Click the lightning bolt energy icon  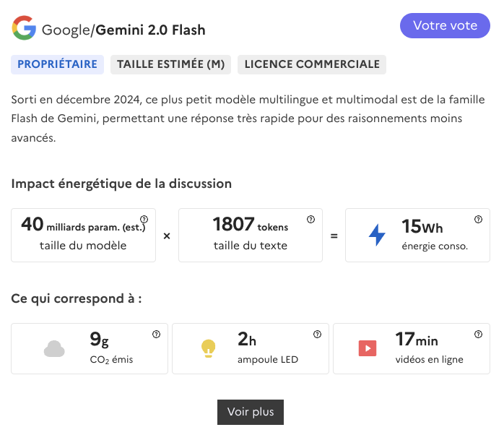tap(377, 235)
